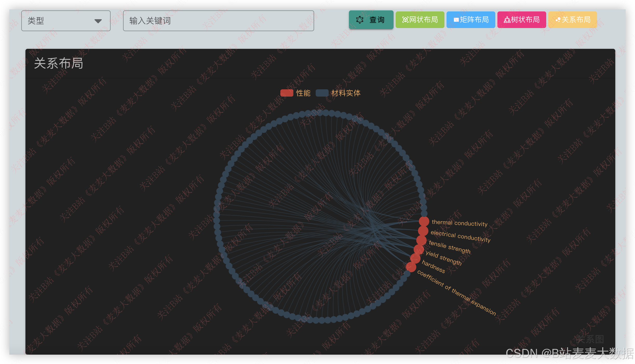Click the 矩阵布局 matrix layout icon
This screenshot has height=364, width=635.
tap(456, 20)
